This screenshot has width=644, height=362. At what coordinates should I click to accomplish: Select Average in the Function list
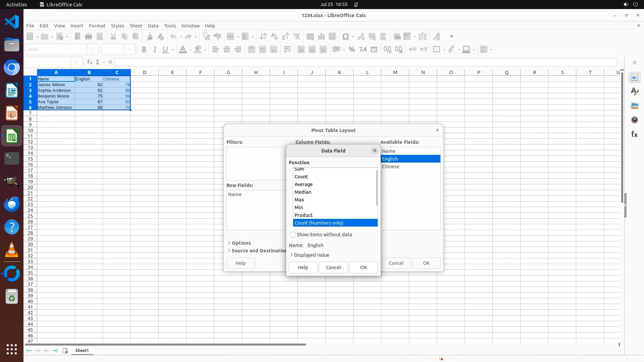pyautogui.click(x=304, y=184)
